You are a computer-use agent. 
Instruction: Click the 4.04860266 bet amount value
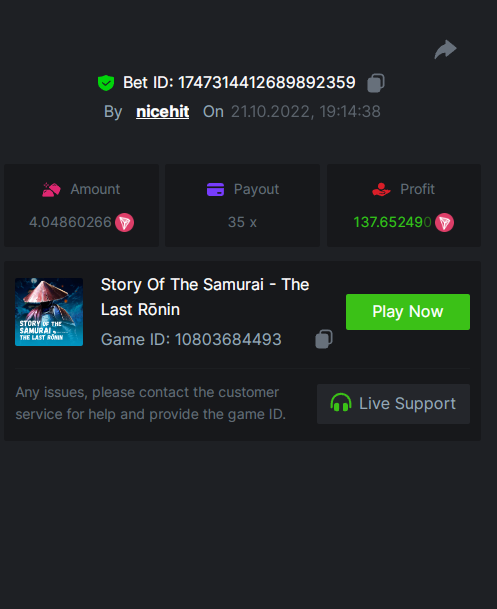click(70, 222)
